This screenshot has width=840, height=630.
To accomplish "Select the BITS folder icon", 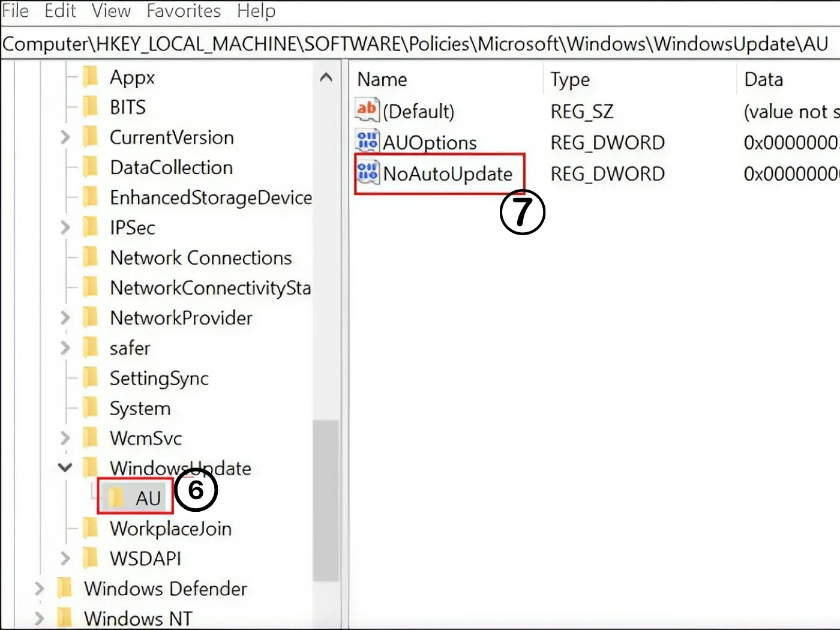I will coord(91,107).
